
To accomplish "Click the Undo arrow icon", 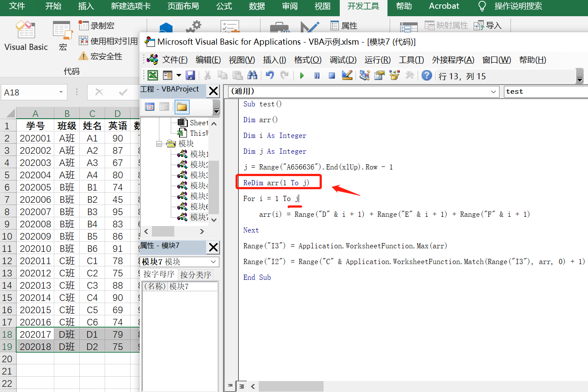I will pyautogui.click(x=270, y=75).
